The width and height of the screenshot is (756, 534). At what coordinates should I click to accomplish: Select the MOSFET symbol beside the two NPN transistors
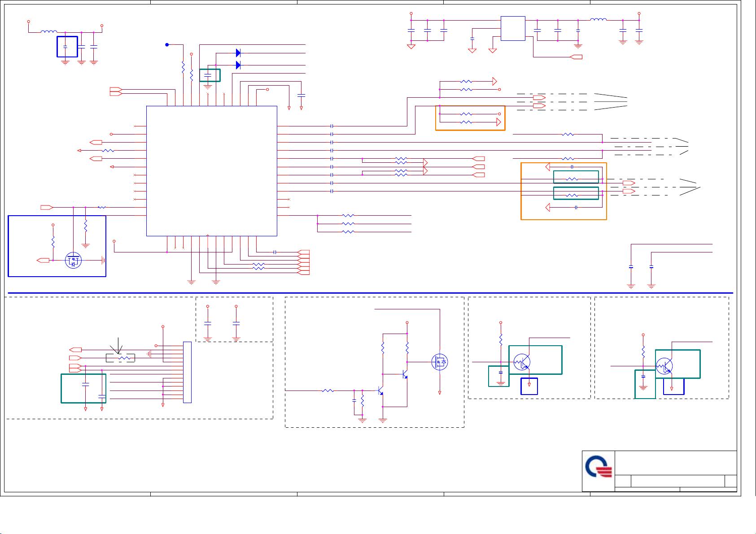coord(440,362)
